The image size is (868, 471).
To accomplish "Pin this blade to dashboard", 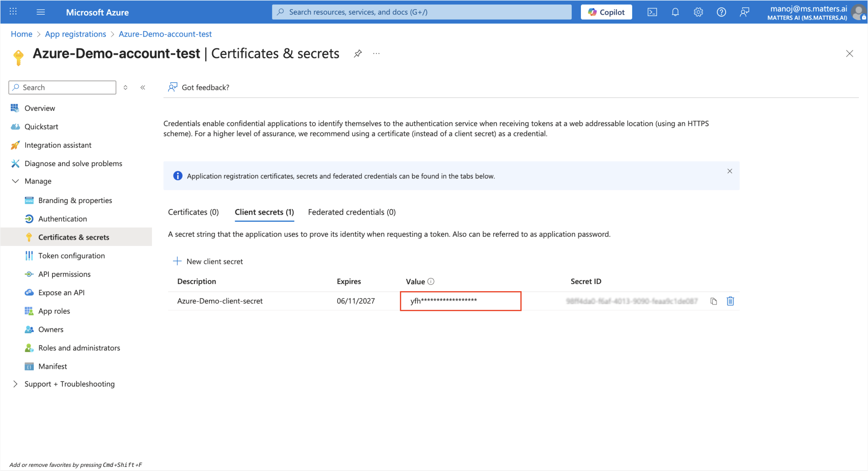I will click(x=358, y=53).
